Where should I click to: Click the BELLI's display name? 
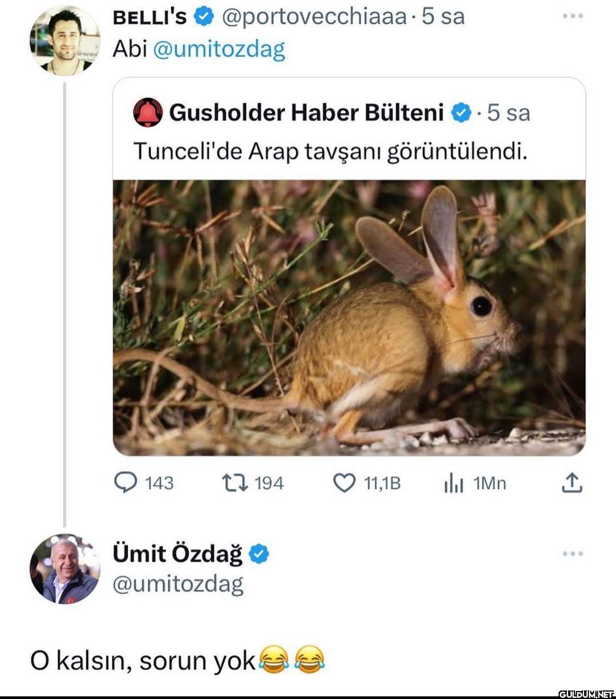149,17
